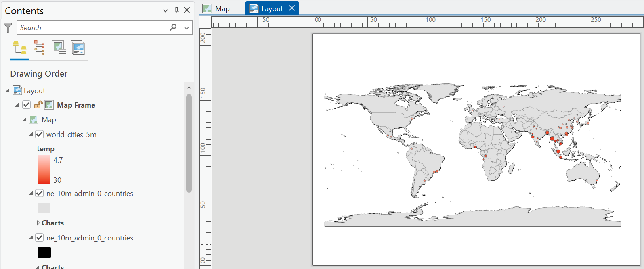Select List By Element Type view icon
Screen dimensions: 644x269
coord(39,48)
